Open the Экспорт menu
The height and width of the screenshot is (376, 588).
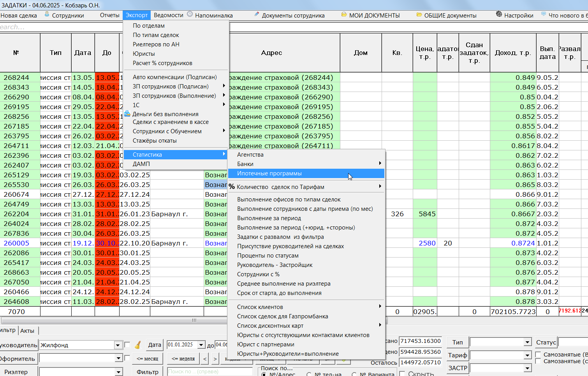pos(137,15)
